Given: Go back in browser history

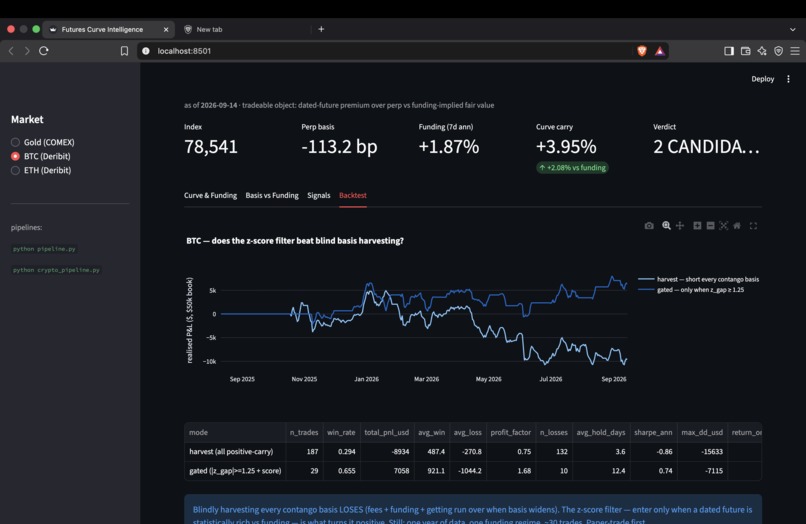Looking at the screenshot, I should click(x=11, y=50).
